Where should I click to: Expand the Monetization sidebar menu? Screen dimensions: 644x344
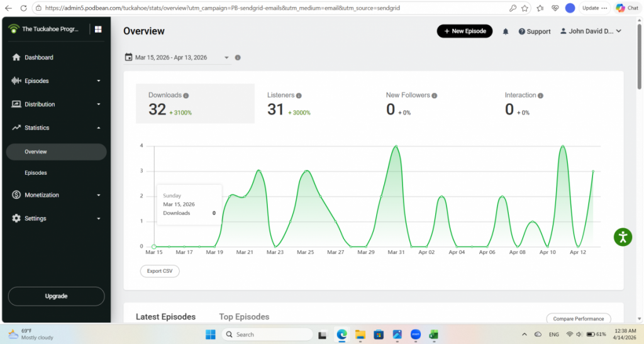[x=55, y=195]
